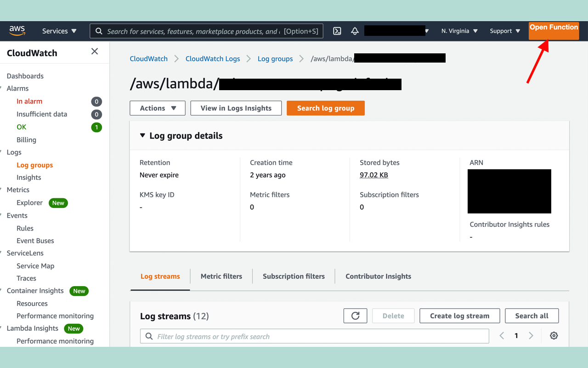Open Traces in the sidebar
588x368 pixels.
[x=26, y=278]
